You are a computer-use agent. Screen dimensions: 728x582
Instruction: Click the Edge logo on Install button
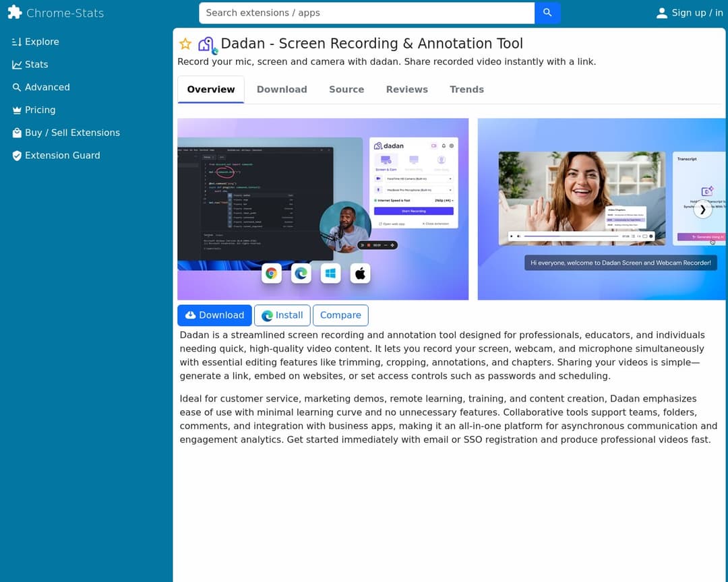(x=267, y=316)
